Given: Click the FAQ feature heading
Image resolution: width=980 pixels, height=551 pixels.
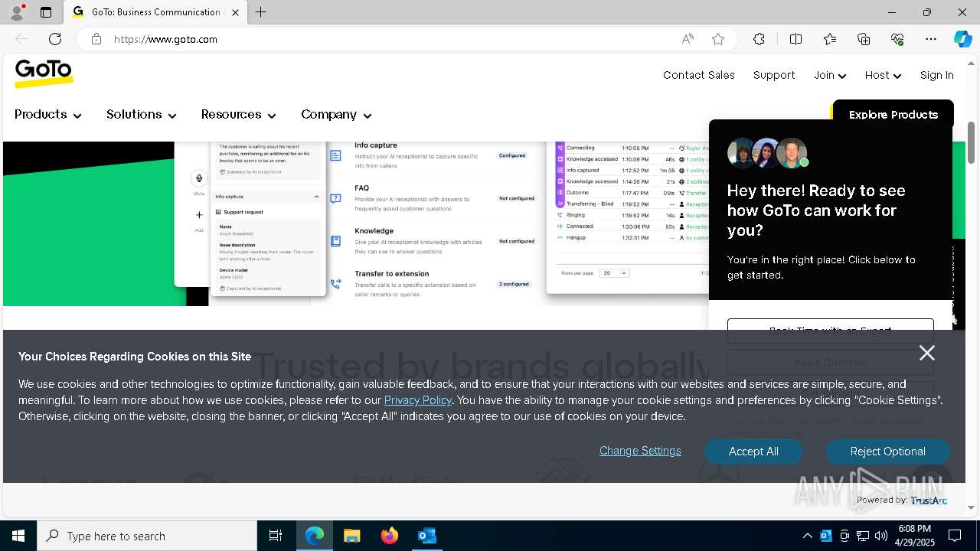Looking at the screenshot, I should click(361, 187).
